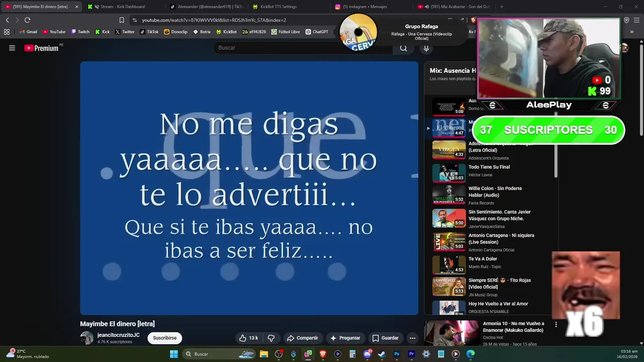This screenshot has height=362, width=644.
Task: Like the video showing 13 k
Action: [249, 338]
